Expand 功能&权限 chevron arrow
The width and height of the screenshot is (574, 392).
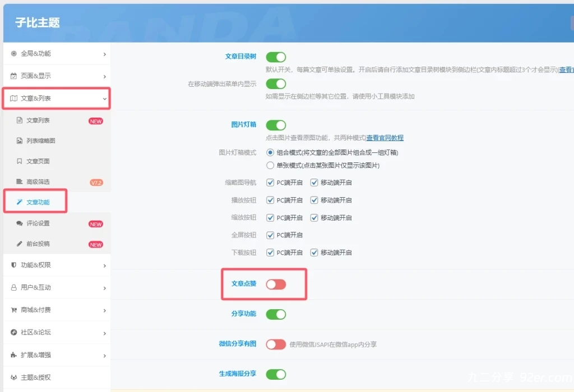coord(105,265)
